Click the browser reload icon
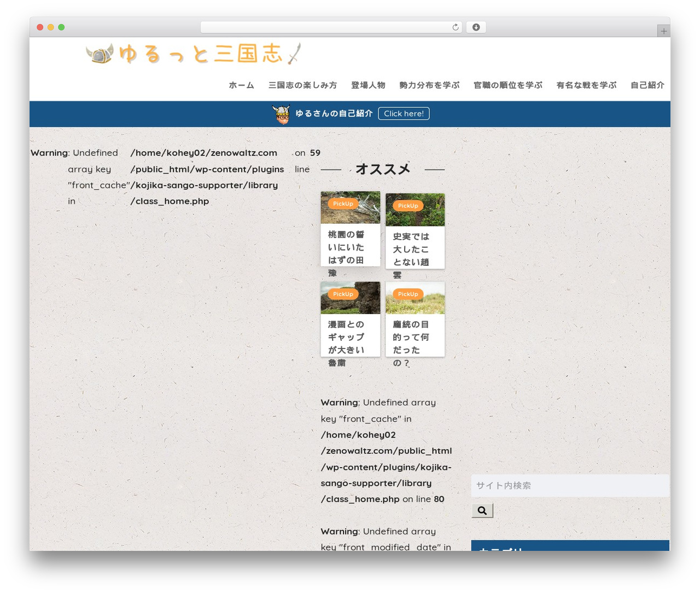 click(456, 27)
